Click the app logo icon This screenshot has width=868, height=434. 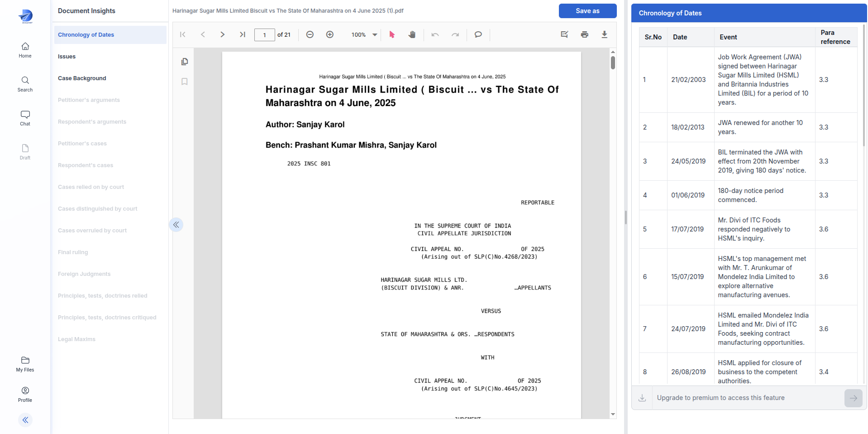point(25,16)
